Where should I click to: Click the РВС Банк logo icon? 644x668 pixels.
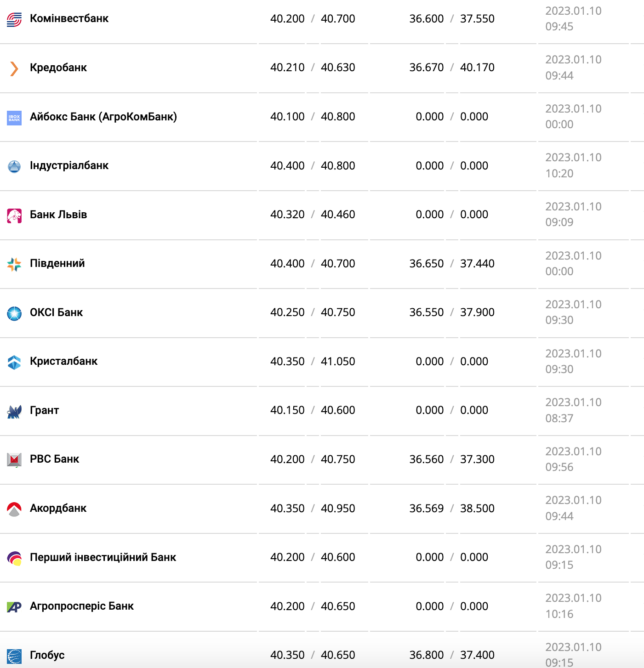[x=14, y=460]
